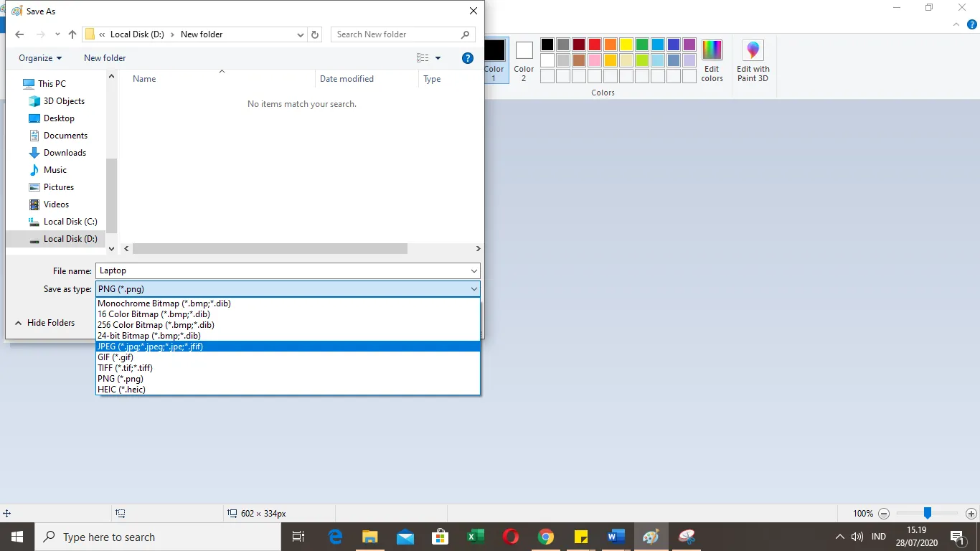Open Microsoft Word from taskbar
The width and height of the screenshot is (980, 551).
(616, 537)
